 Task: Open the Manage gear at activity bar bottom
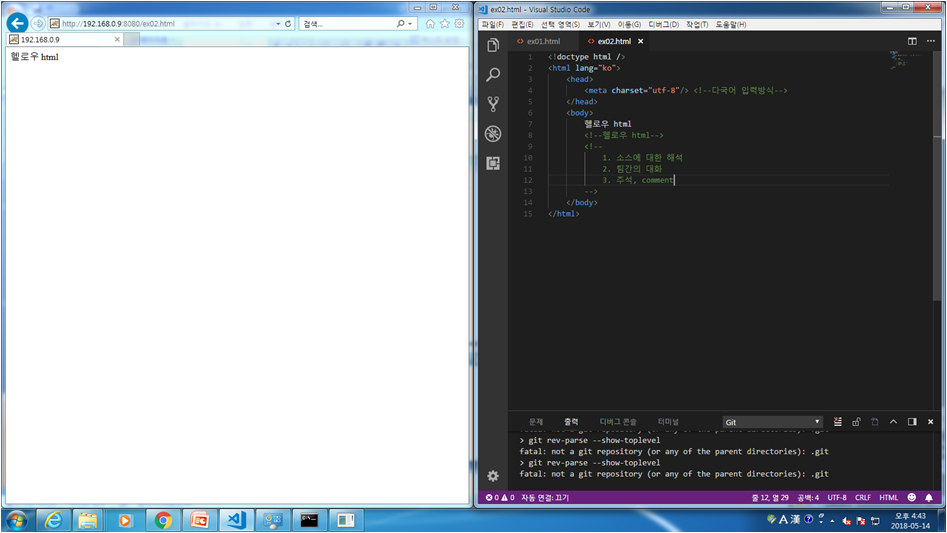pos(493,476)
